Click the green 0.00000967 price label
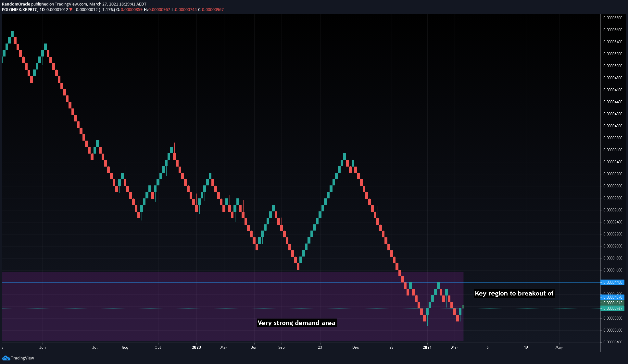Viewport: 628px width, 364px height. click(x=612, y=308)
